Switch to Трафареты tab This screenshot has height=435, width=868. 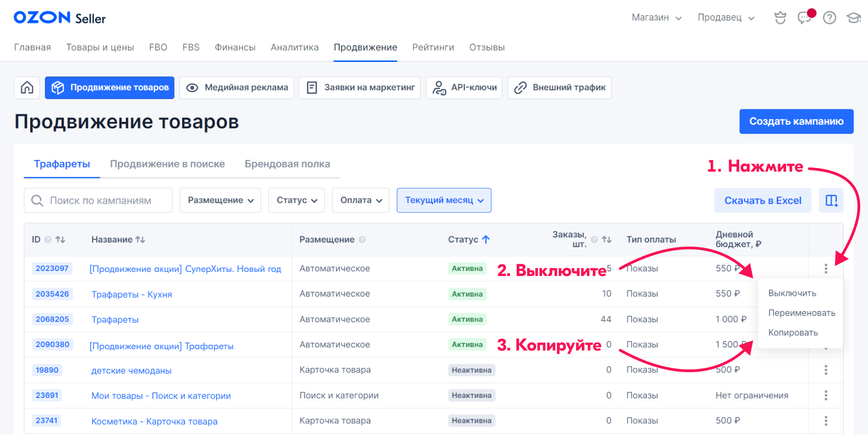point(62,164)
